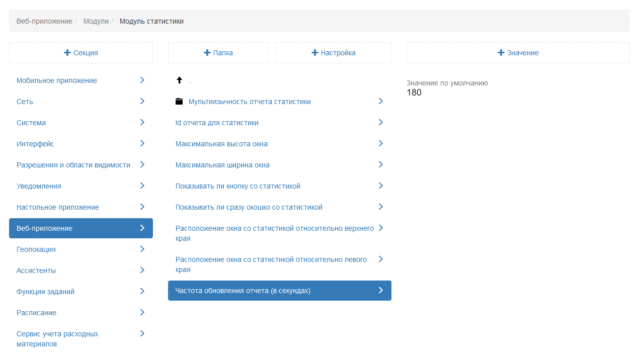Select Интерфейс section in sidebar

click(x=35, y=144)
